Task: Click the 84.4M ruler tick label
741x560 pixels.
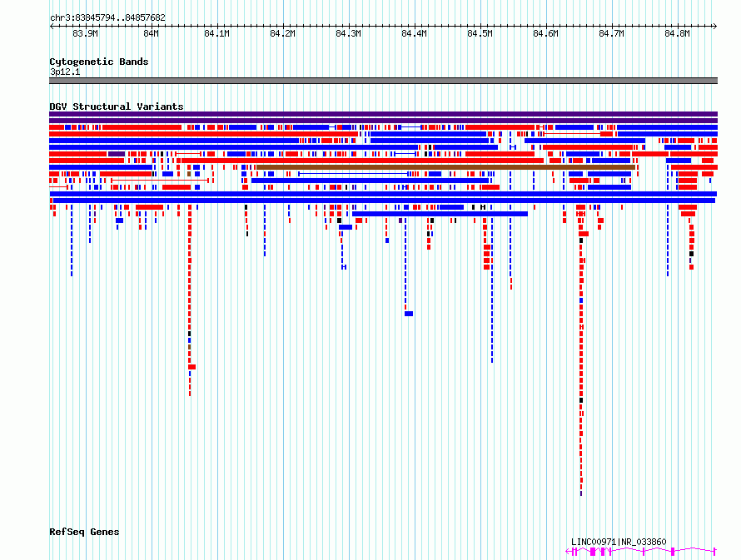Action: point(414,33)
